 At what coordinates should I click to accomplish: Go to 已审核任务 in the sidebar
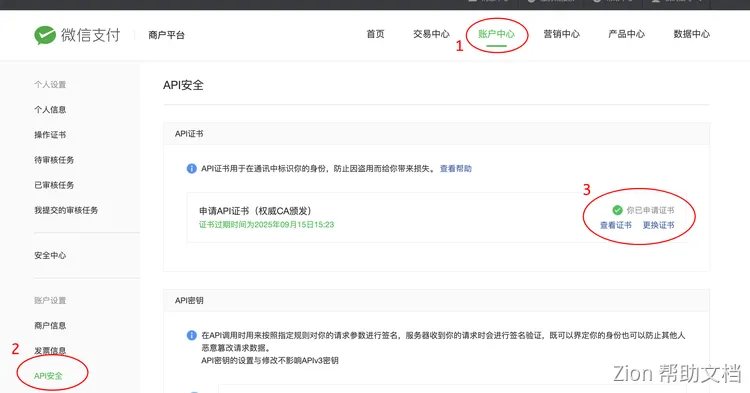54,185
